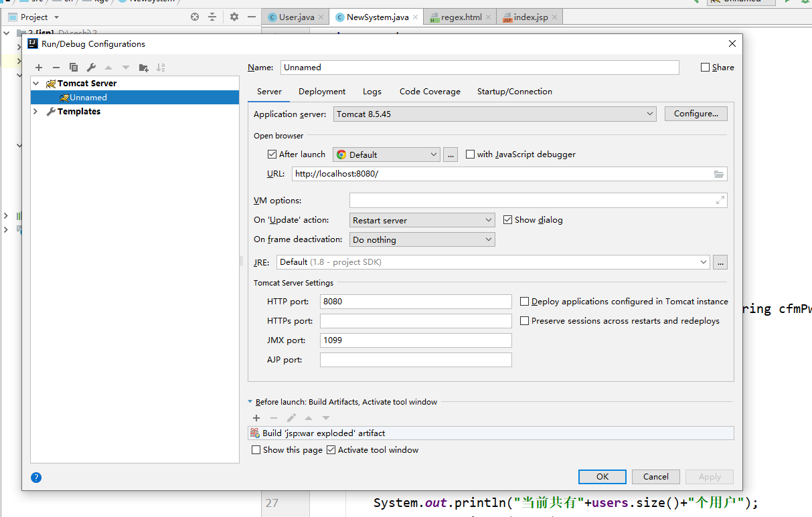Copy configuration icon in dialog toolbar
The image size is (812, 517).
tap(74, 68)
